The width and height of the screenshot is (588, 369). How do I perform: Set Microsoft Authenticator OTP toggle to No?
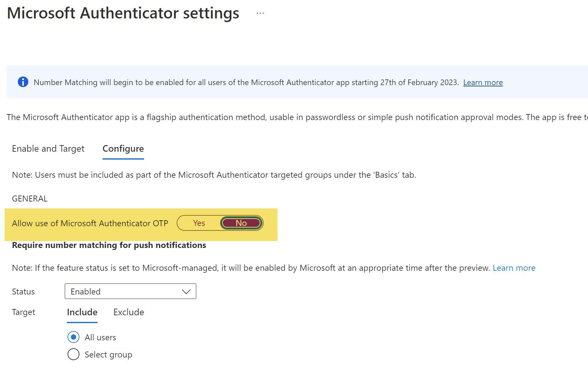point(241,223)
